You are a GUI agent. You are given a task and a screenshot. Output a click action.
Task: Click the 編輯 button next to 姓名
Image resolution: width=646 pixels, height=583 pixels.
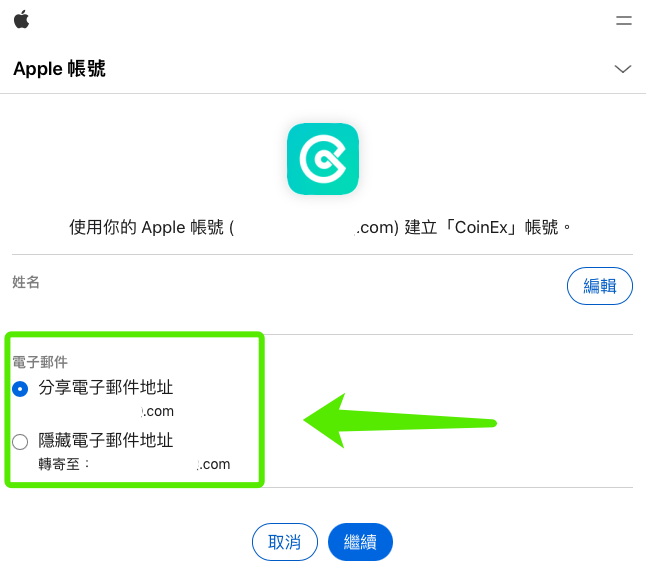tap(599, 286)
